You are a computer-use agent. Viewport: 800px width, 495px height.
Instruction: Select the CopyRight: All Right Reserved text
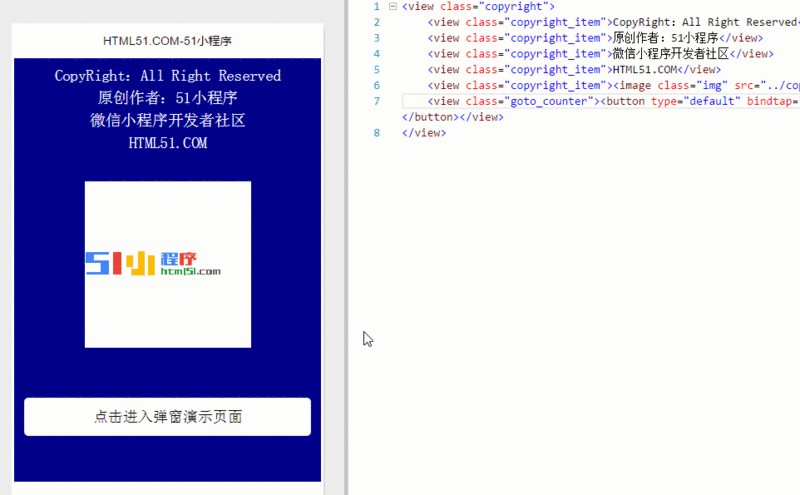coord(167,76)
